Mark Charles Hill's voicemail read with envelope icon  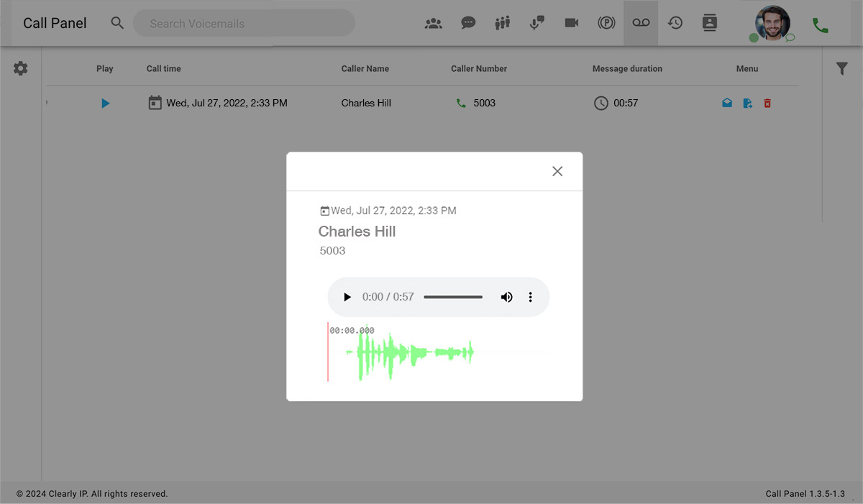point(727,104)
